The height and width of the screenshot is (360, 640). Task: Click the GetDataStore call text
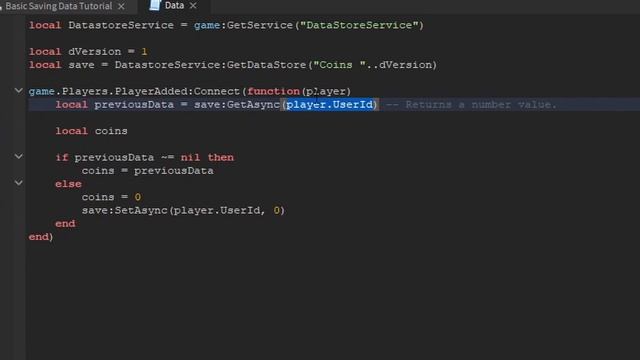point(267,65)
